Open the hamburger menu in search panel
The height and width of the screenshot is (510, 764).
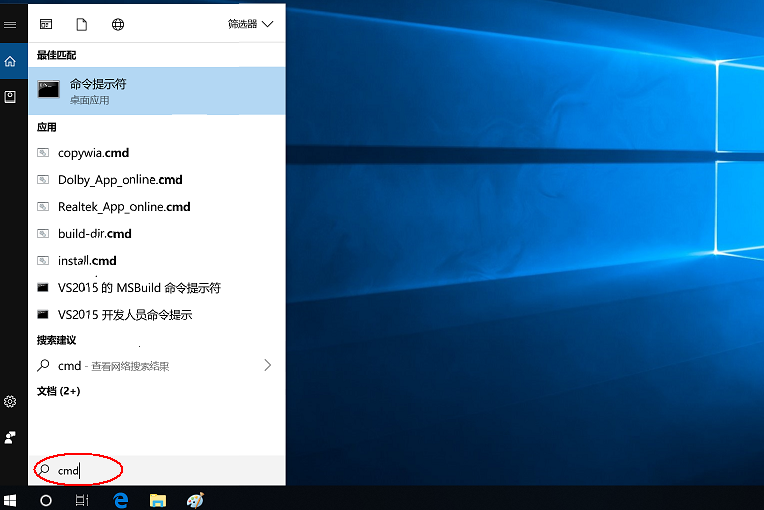click(x=10, y=24)
